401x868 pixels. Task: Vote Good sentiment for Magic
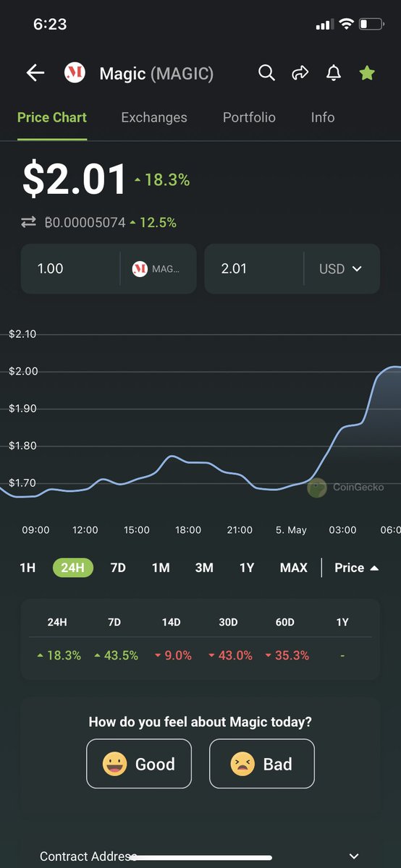(x=139, y=764)
